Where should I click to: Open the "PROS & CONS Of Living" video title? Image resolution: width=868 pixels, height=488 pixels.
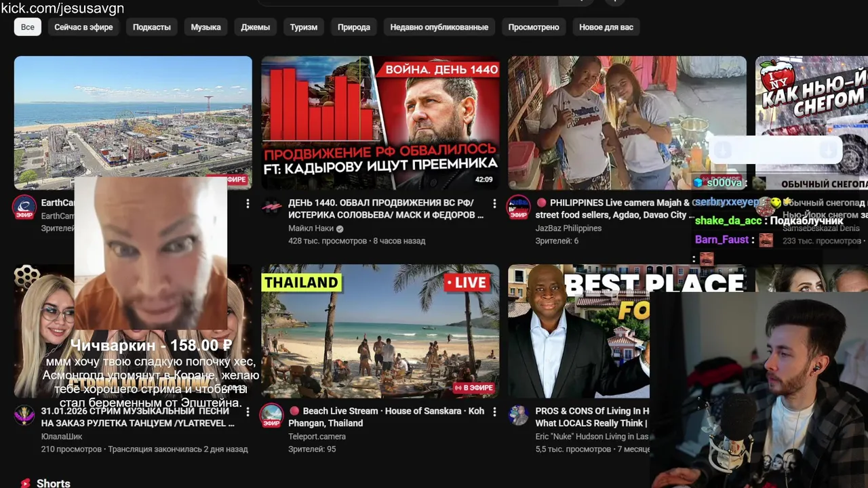click(x=592, y=417)
